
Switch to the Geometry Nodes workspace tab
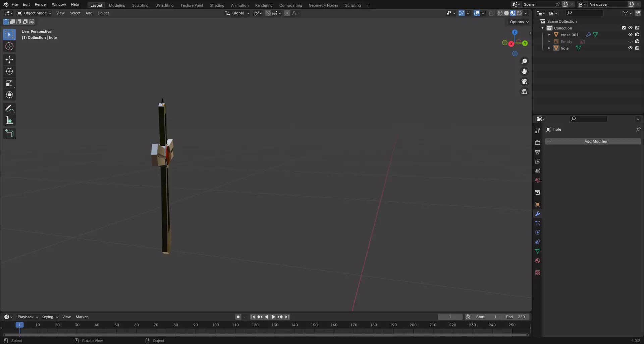coord(323,5)
